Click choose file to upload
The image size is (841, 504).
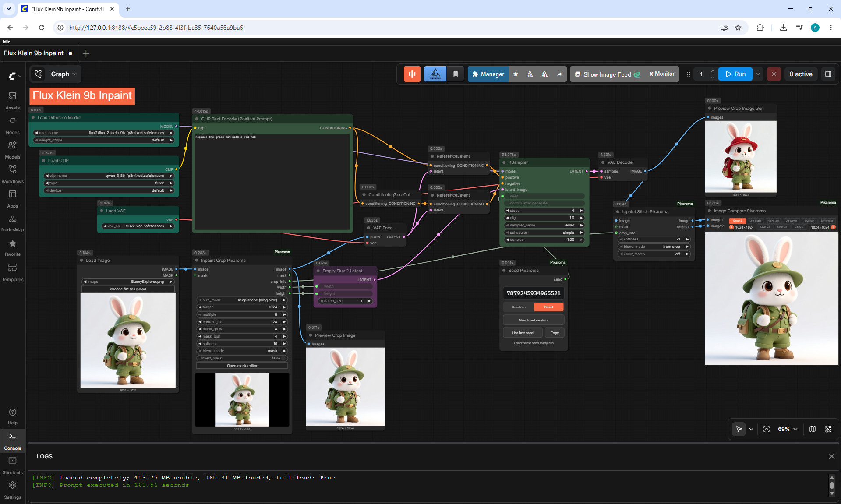click(128, 289)
